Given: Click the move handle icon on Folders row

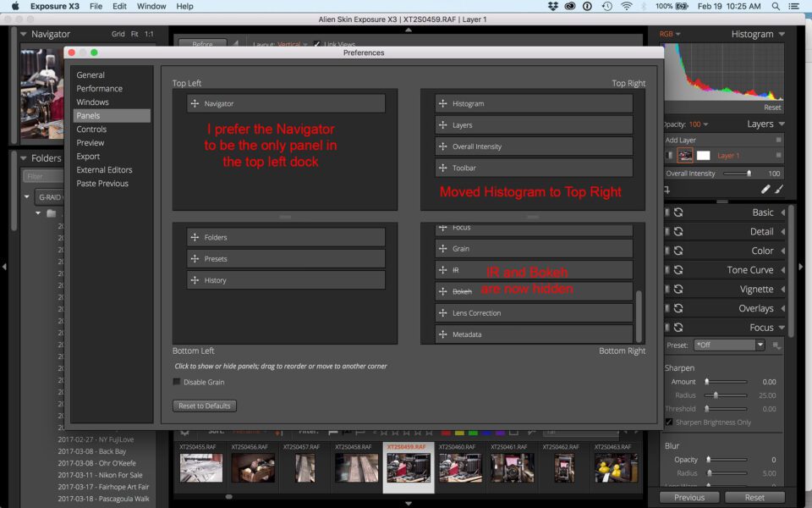Looking at the screenshot, I should [195, 237].
